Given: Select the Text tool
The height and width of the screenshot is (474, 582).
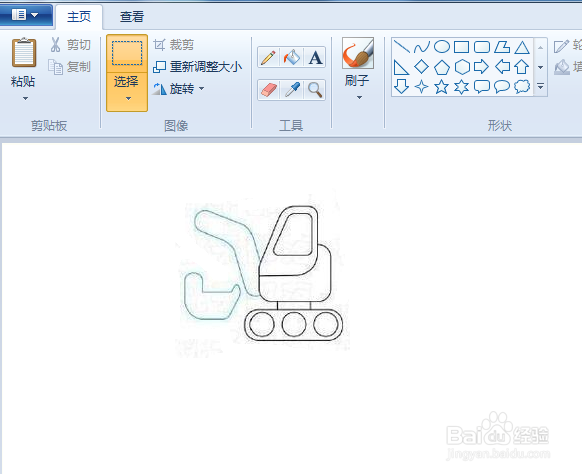Looking at the screenshot, I should tap(315, 58).
